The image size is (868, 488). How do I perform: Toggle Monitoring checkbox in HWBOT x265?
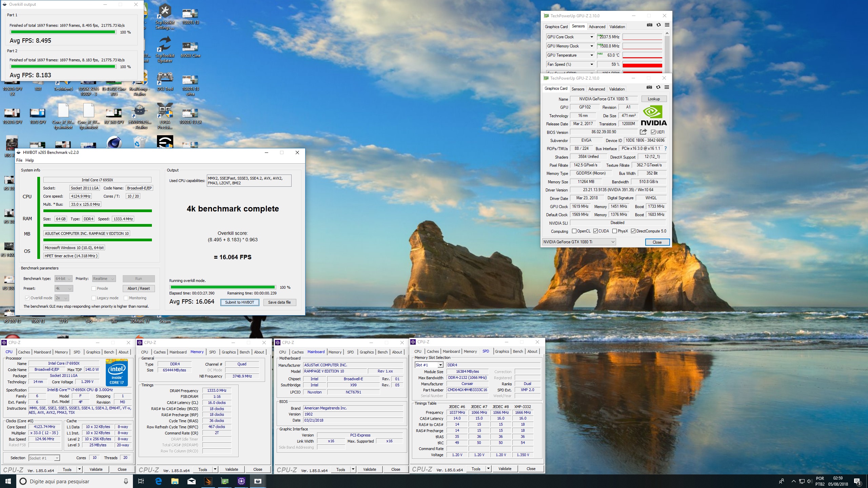(x=126, y=298)
